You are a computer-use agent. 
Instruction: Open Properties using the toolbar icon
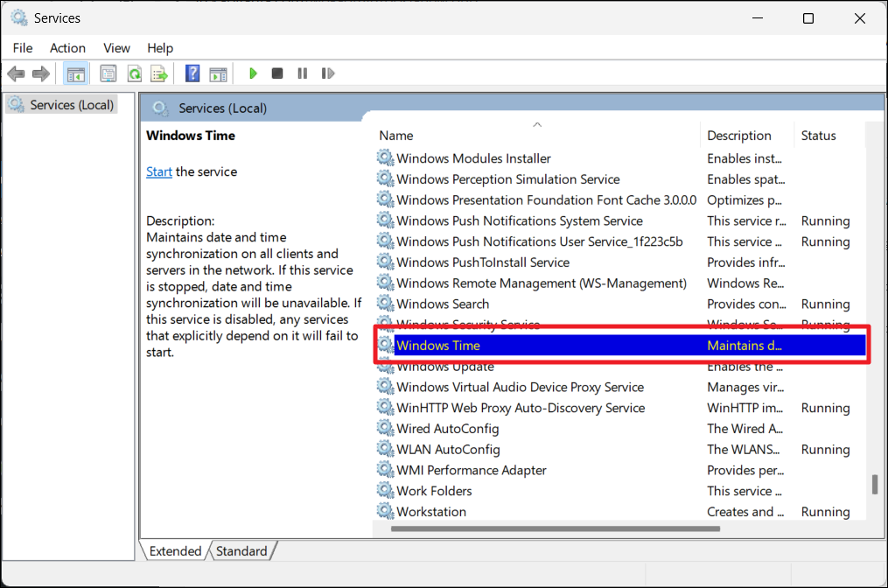click(108, 73)
